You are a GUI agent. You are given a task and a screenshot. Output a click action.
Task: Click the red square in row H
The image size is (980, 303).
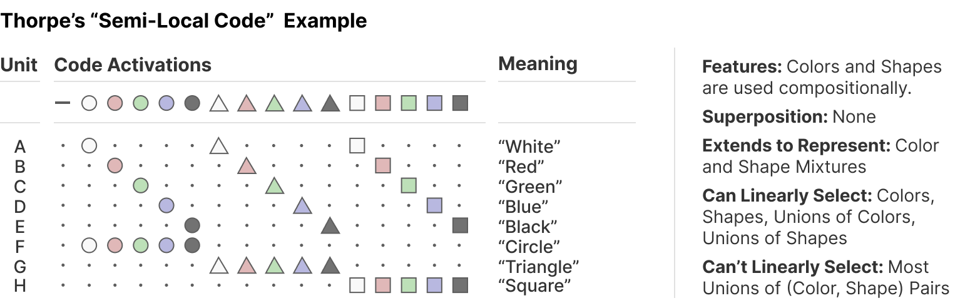coord(382,286)
